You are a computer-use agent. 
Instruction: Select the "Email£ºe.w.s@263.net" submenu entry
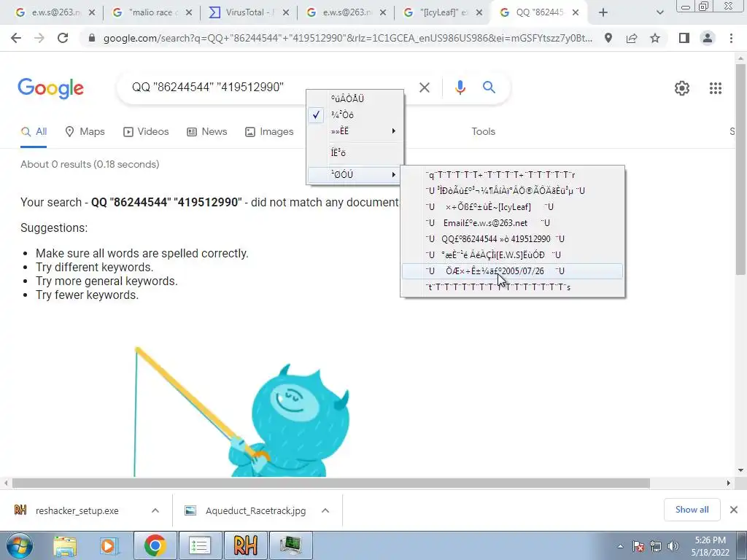(513, 223)
